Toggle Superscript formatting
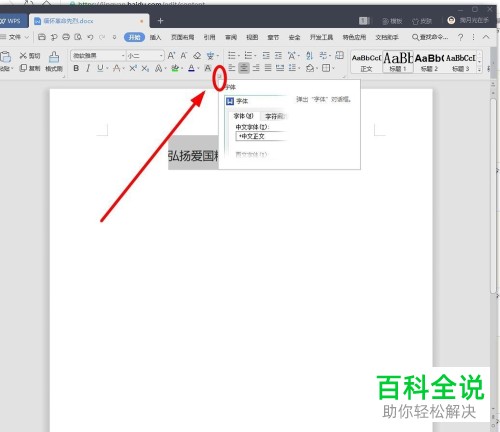This screenshot has width=500, height=432. coord(133,68)
